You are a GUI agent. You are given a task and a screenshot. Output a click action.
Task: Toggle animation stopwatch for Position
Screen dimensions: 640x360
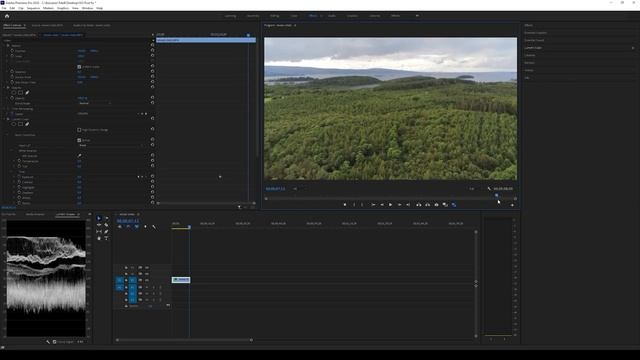point(12,51)
